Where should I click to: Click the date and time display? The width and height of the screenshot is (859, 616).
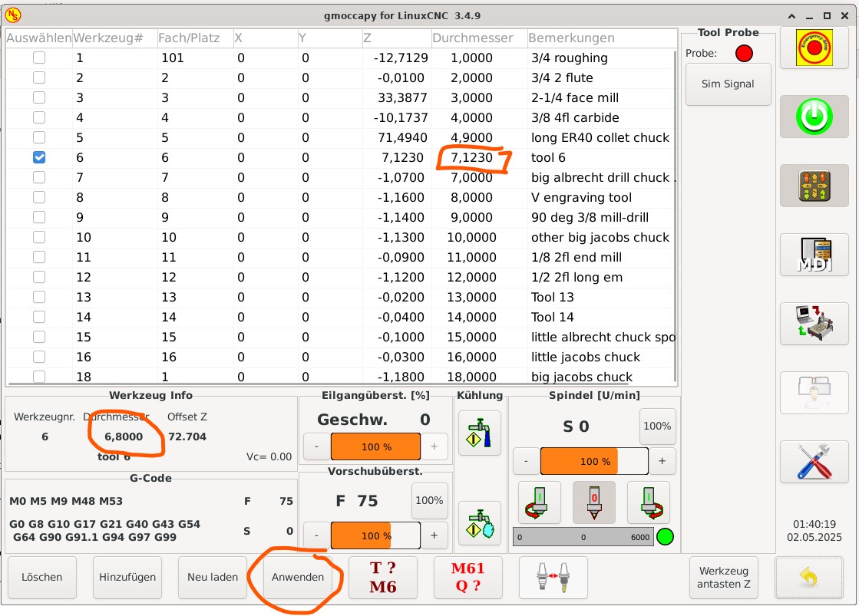tap(814, 531)
